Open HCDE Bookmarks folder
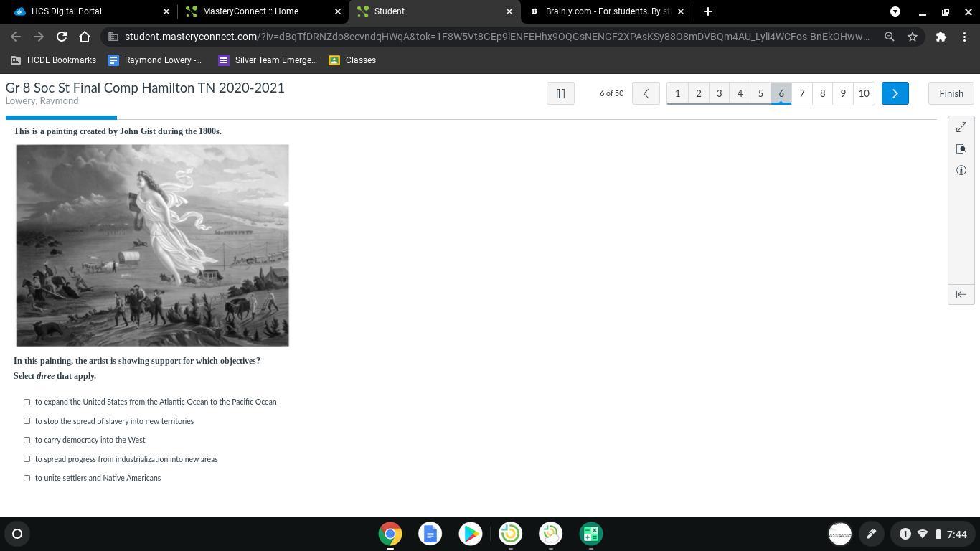 tap(54, 60)
